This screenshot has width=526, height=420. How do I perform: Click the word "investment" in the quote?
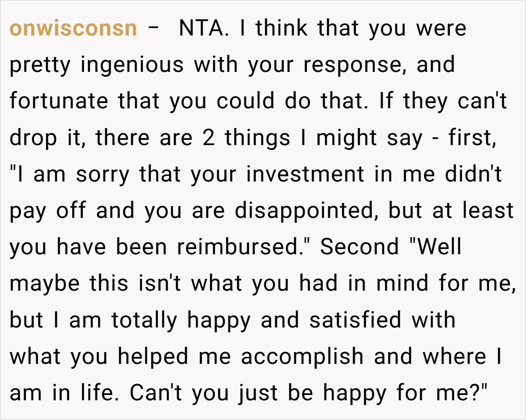305,174
